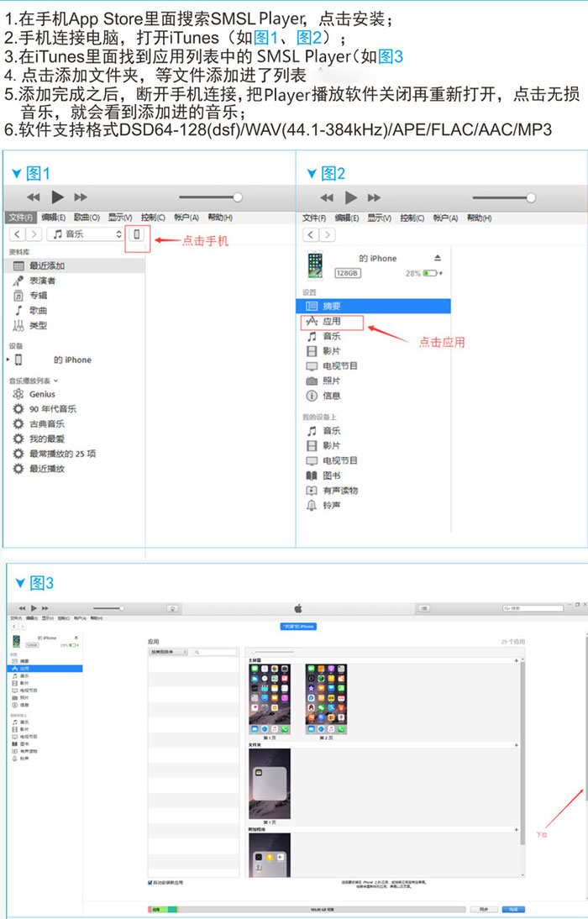Click the fast-forward button in Figure 2 iTunes
588x919 pixels.
click(374, 198)
